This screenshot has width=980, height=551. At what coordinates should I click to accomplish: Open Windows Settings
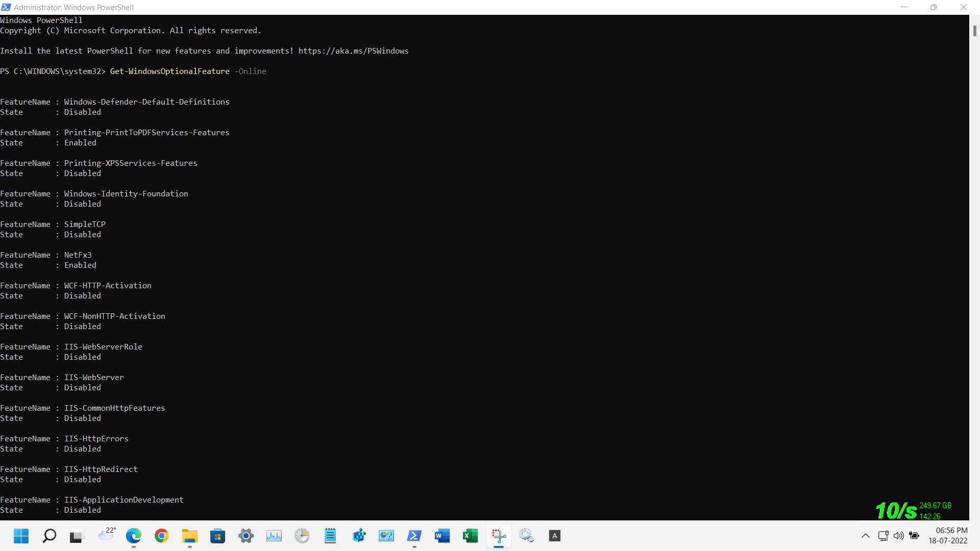pyautogui.click(x=246, y=536)
